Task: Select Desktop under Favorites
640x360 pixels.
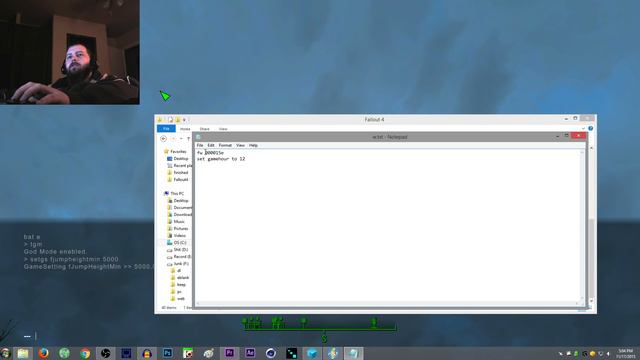Action: tap(178, 158)
